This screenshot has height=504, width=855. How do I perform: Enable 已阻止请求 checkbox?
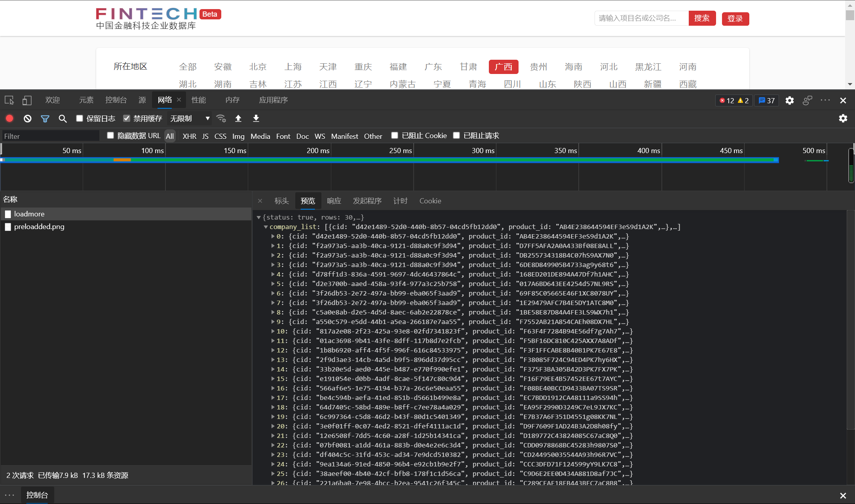pyautogui.click(x=456, y=135)
